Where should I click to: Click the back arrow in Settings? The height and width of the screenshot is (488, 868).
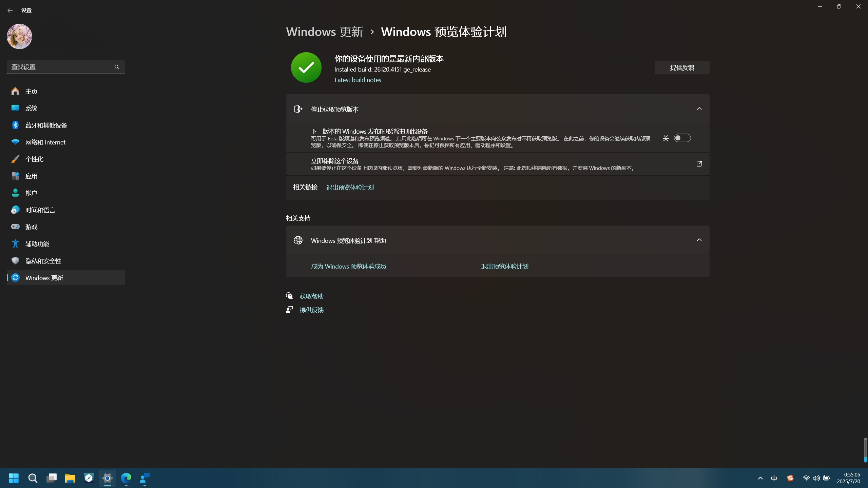click(10, 11)
